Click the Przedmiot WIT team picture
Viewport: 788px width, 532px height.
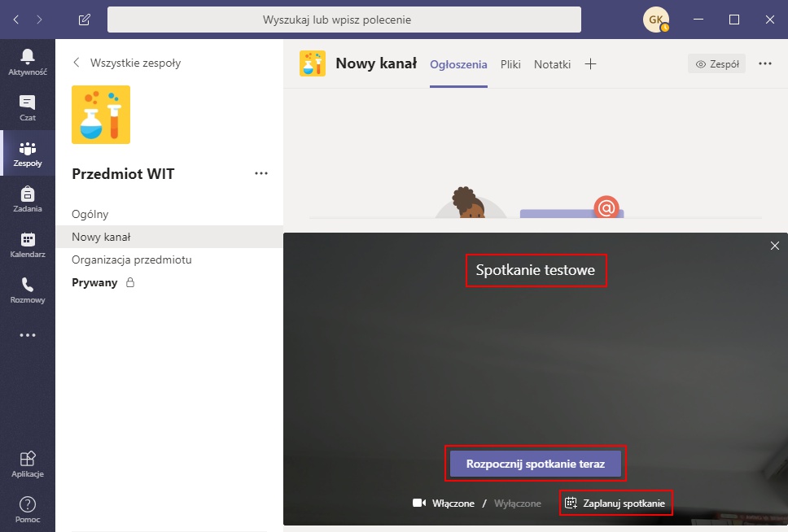[101, 115]
